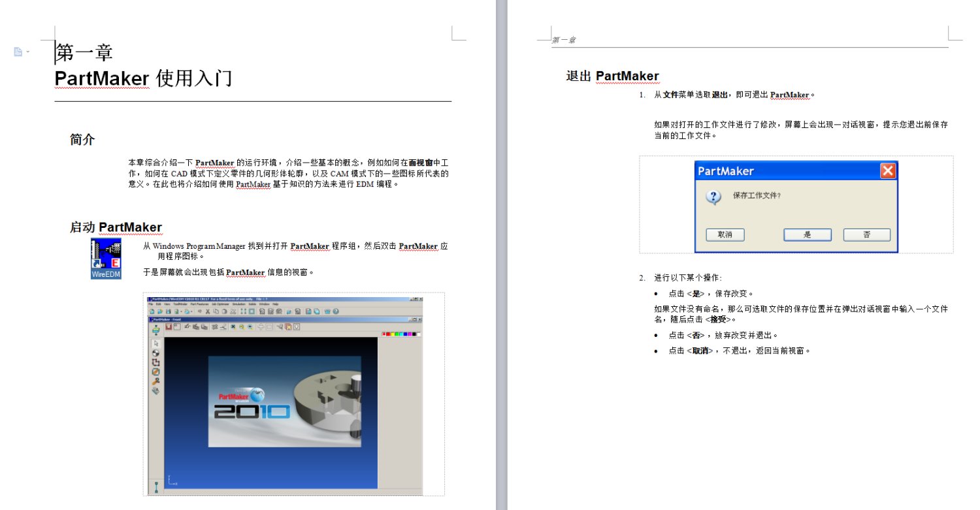The width and height of the screenshot is (980, 510).
Task: Click the paragraph line starting "本章综合介绍一下"
Action: [288, 162]
